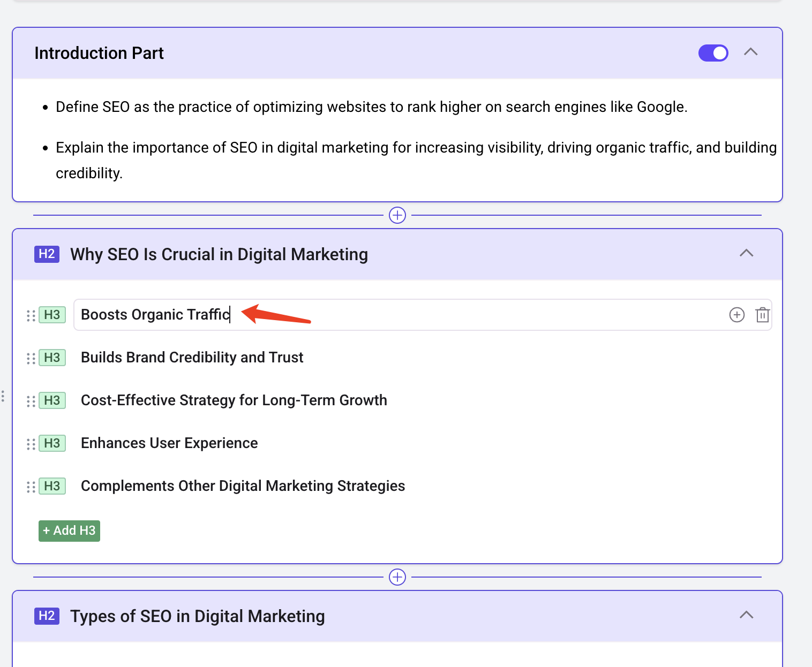
Task: Grab drag handle of Enhances User Experience row
Action: [x=31, y=444]
